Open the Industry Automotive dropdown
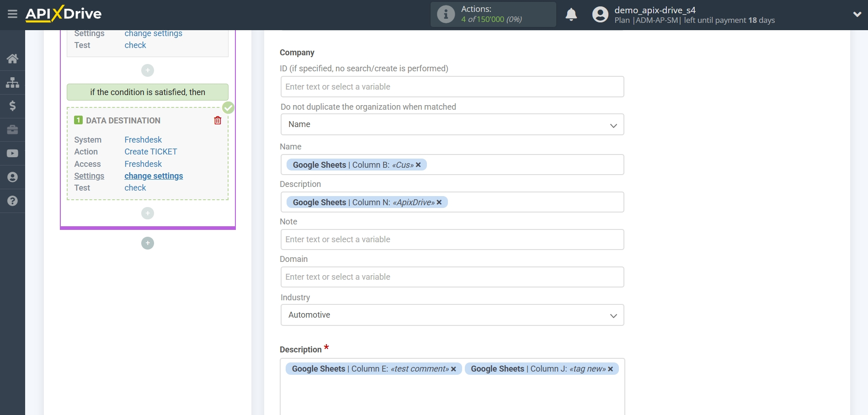 tap(452, 315)
